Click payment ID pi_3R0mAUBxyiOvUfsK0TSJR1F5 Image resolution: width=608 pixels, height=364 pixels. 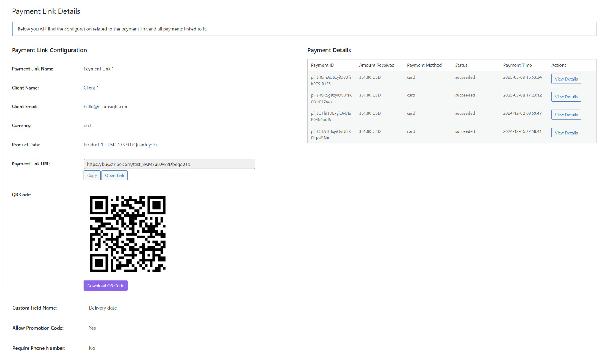click(331, 80)
